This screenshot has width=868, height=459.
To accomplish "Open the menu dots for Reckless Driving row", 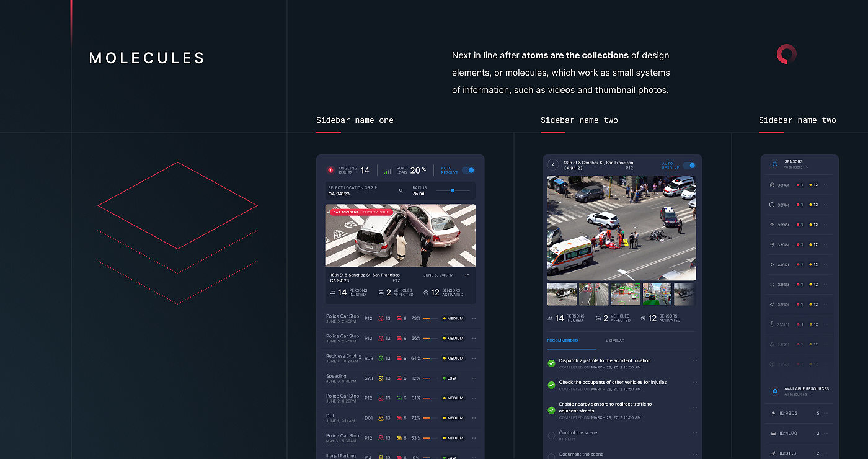I will (x=474, y=359).
